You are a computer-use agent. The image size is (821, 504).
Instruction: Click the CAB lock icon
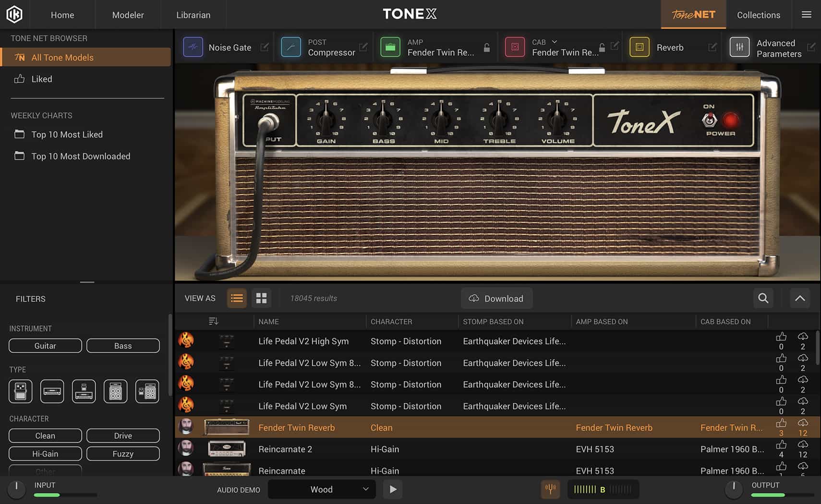point(602,48)
